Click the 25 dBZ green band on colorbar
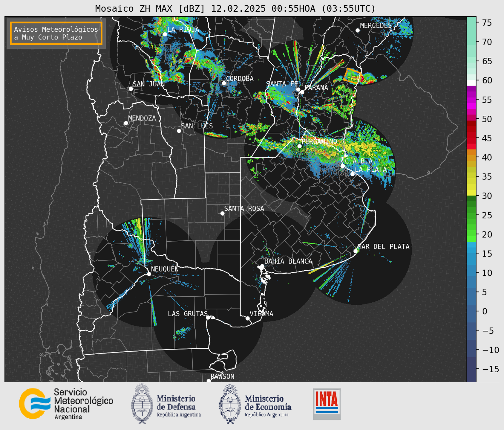 [471, 215]
